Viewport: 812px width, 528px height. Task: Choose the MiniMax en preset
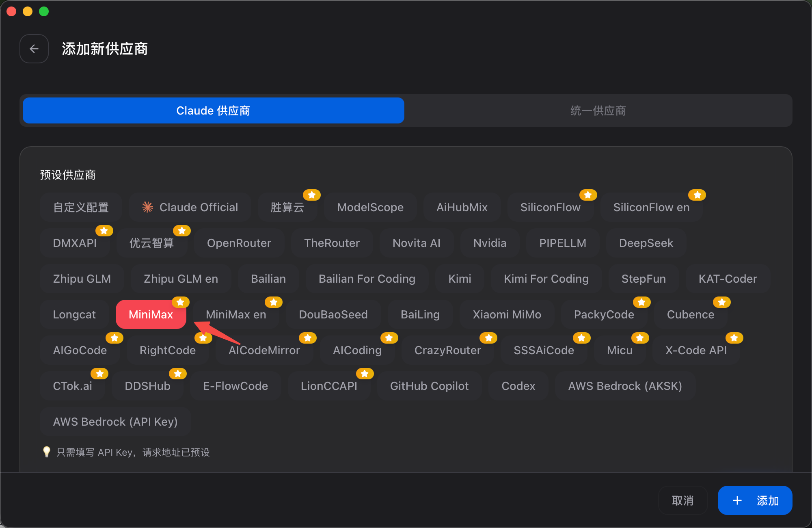click(236, 314)
